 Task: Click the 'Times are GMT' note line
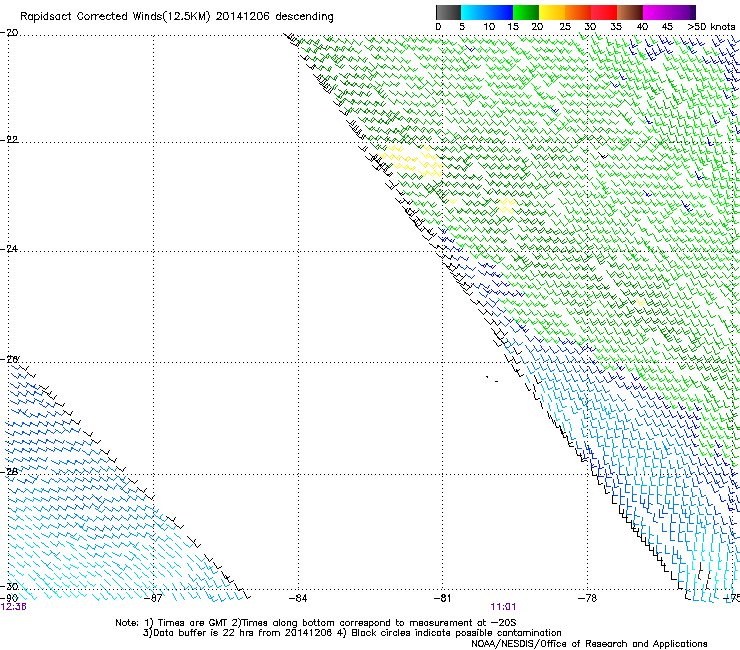[x=316, y=623]
